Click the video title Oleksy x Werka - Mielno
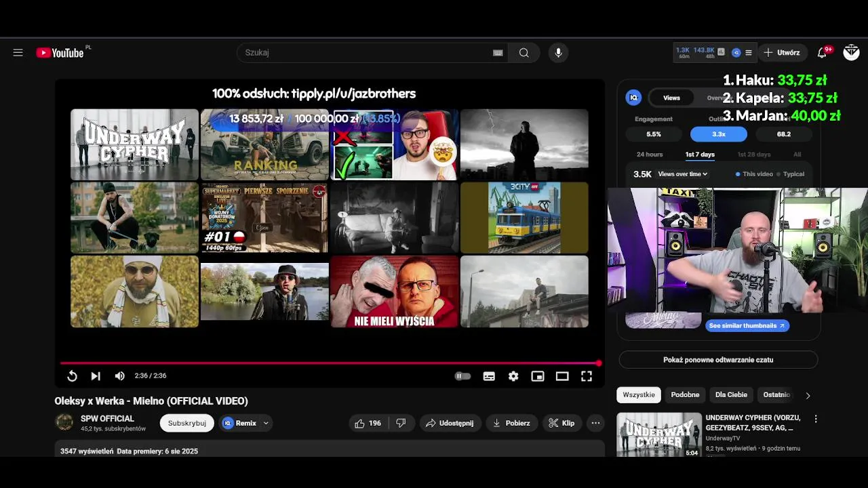The image size is (868, 488). [151, 401]
